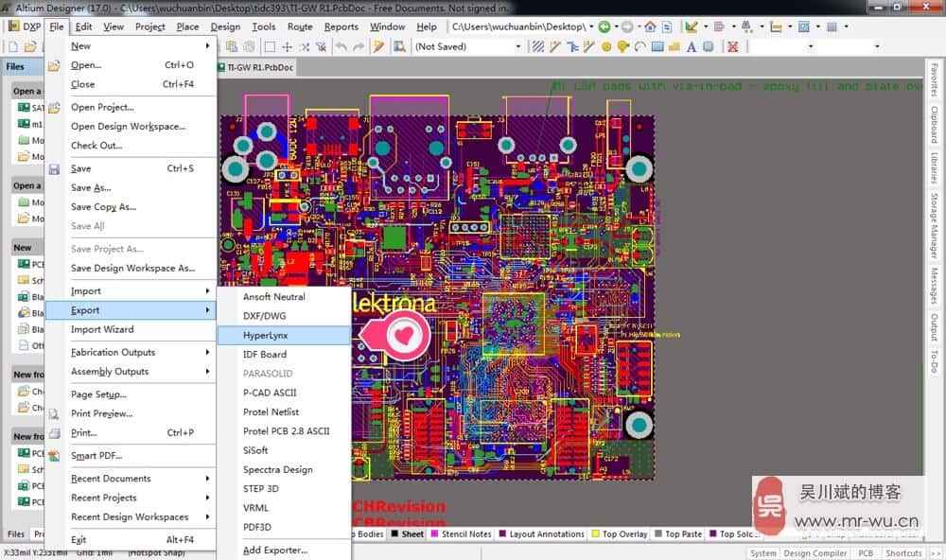Click the move selection crosshair icon
This screenshot has height=560, width=946.
pyautogui.click(x=288, y=46)
